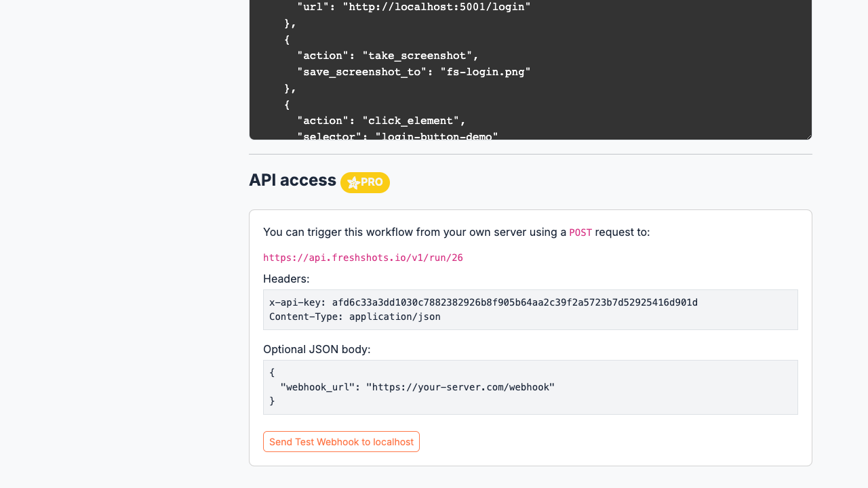Click the Headers: label
868x488 pixels.
(286, 279)
